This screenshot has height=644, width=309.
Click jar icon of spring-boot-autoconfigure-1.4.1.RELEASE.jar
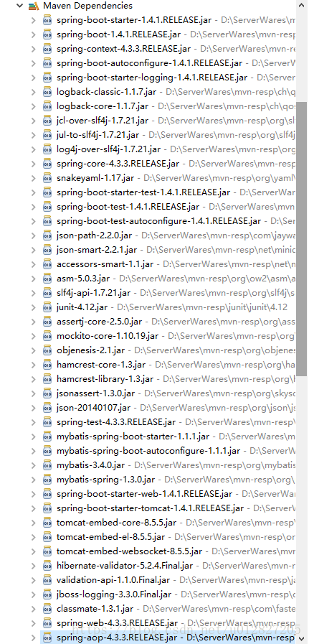pyautogui.click(x=47, y=63)
